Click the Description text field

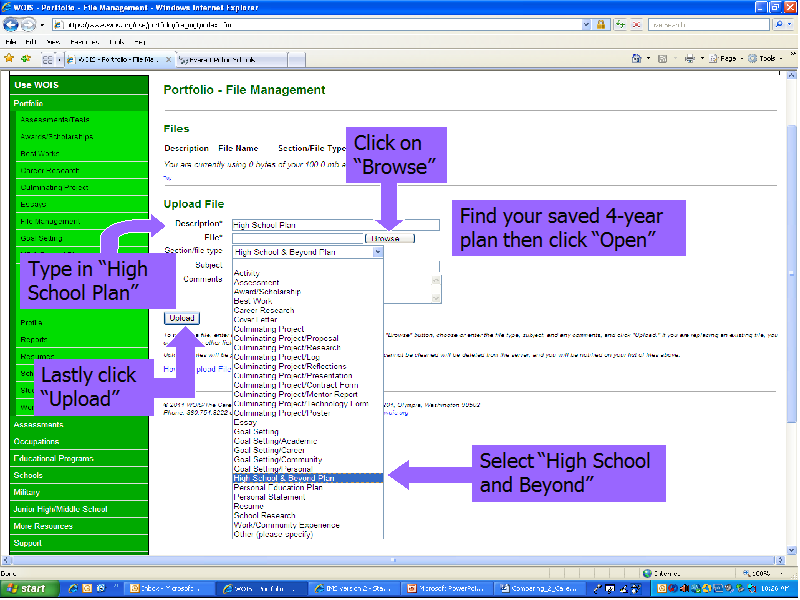(x=336, y=224)
